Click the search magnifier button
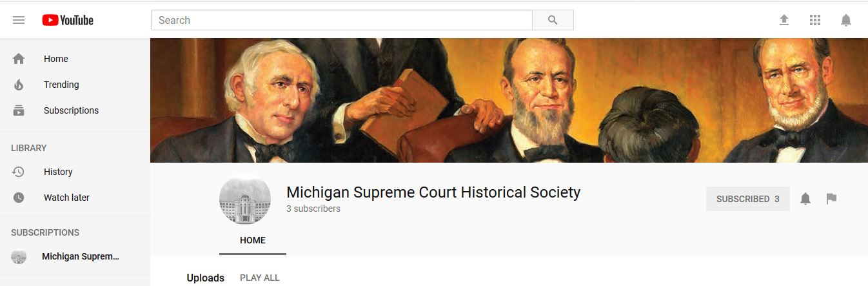The width and height of the screenshot is (868, 286). pos(553,20)
